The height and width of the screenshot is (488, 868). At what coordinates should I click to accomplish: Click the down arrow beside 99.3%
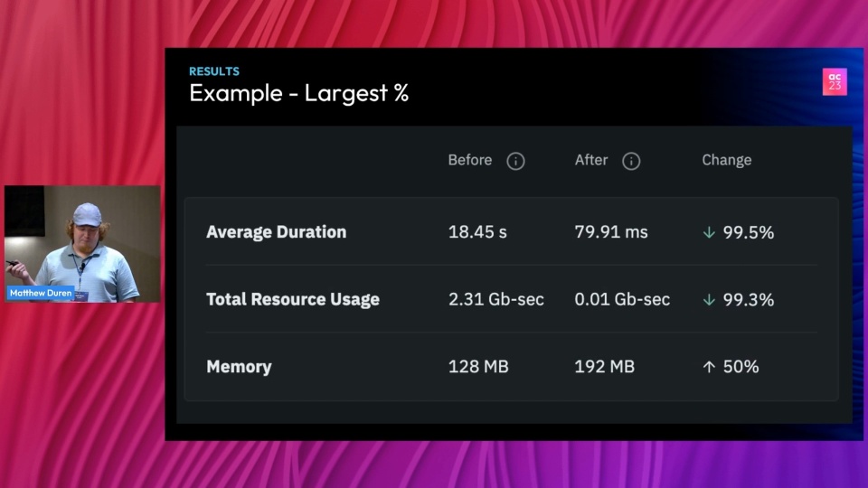point(709,300)
